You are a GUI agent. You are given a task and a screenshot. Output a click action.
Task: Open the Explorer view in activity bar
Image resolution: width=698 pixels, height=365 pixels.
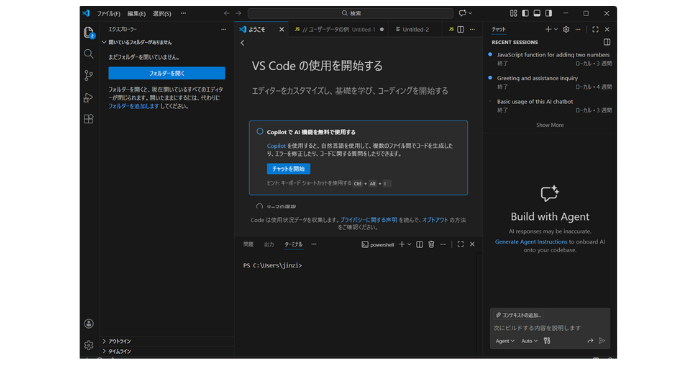pos(89,32)
